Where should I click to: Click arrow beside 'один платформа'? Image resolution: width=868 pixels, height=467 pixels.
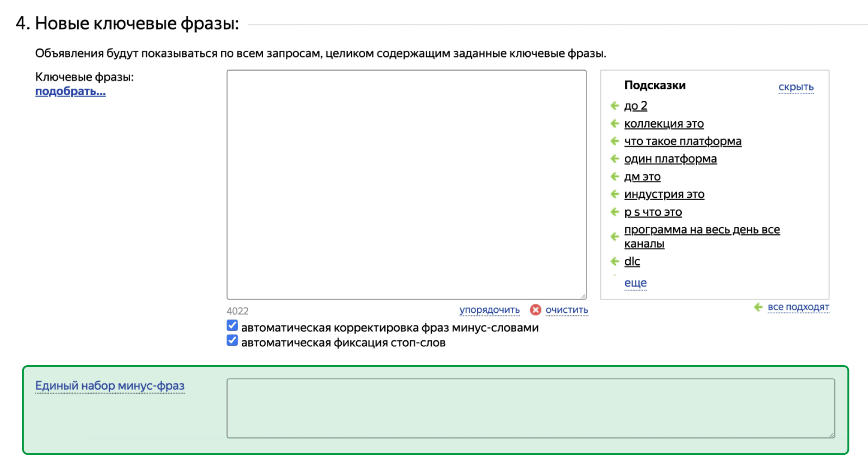(x=614, y=159)
